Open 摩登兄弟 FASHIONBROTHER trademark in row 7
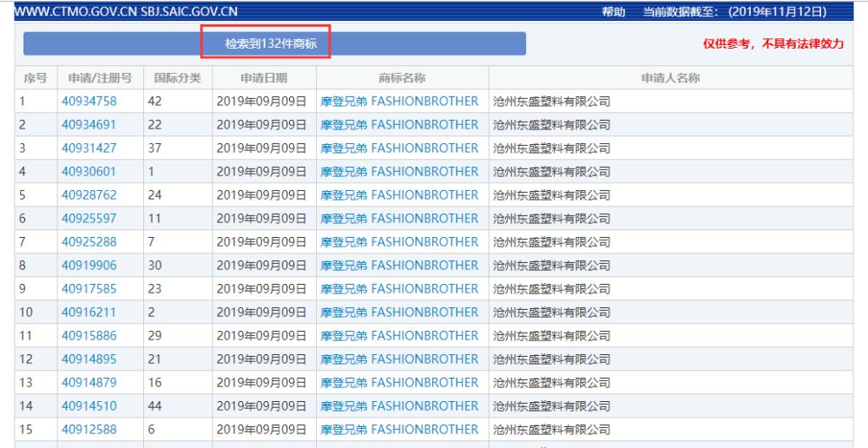This screenshot has width=868, height=448. [x=399, y=242]
